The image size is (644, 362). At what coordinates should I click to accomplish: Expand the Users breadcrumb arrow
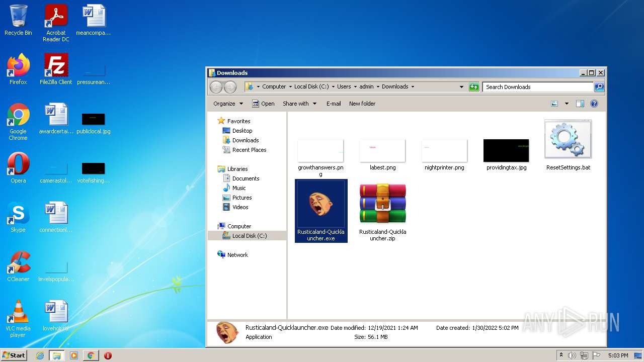pyautogui.click(x=355, y=87)
